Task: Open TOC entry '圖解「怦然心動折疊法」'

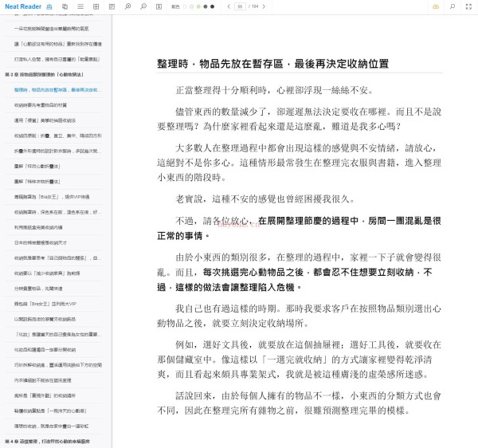Action: coord(37,166)
